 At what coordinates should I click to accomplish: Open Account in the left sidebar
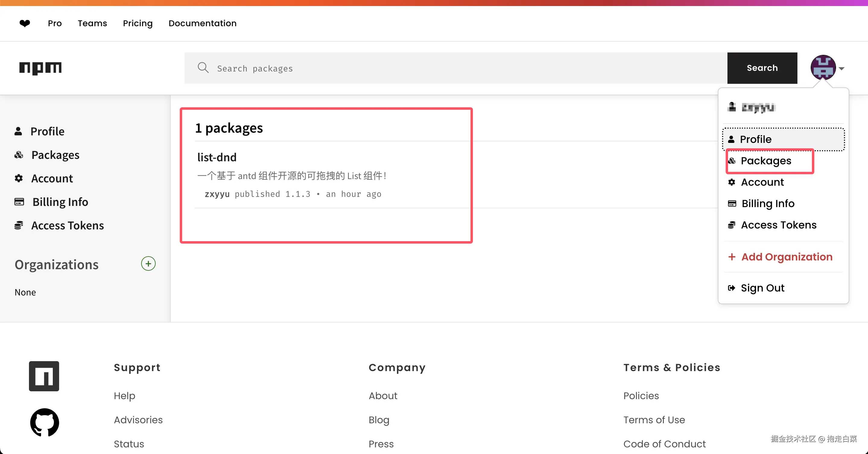pyautogui.click(x=52, y=178)
